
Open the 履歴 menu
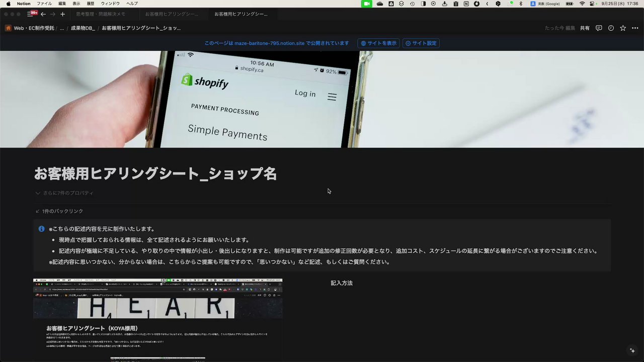pos(91,4)
